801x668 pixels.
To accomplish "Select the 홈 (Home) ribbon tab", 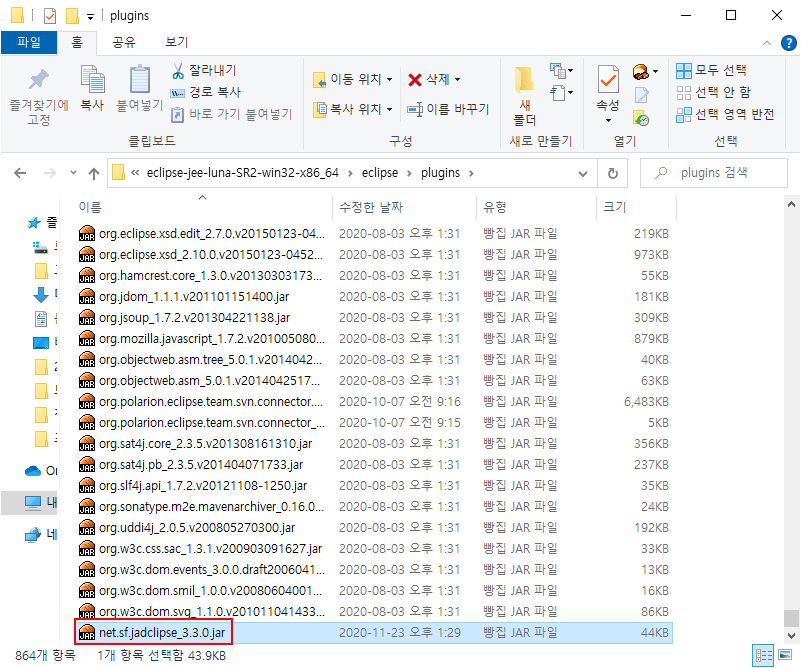I will click(77, 42).
